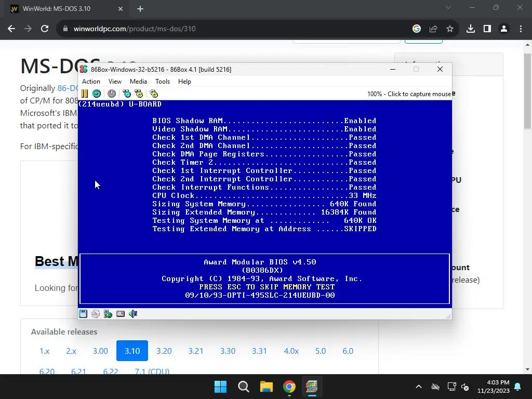Open the Tools menu in 86Box
The image size is (532, 399).
coord(163,82)
